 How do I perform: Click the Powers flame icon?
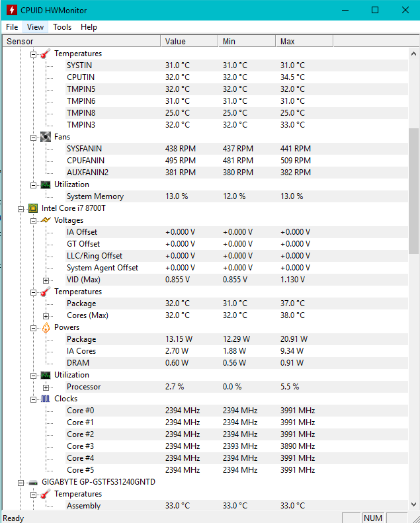point(46,327)
